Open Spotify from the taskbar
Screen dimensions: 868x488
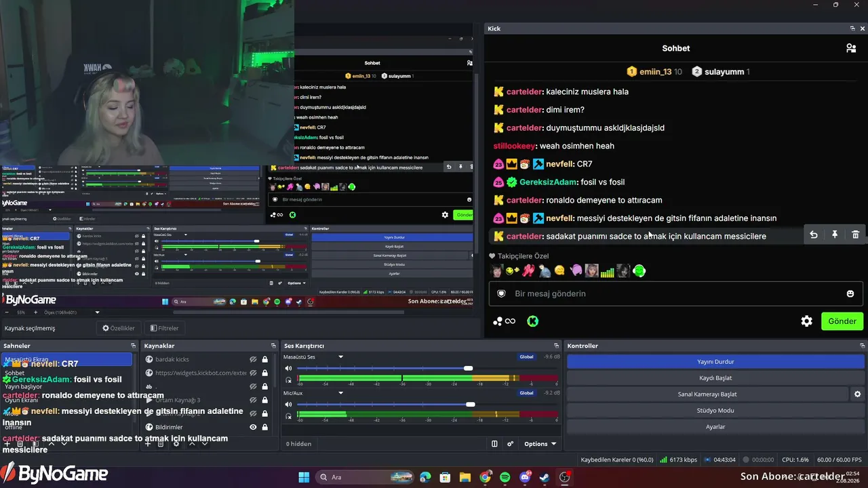(x=505, y=477)
